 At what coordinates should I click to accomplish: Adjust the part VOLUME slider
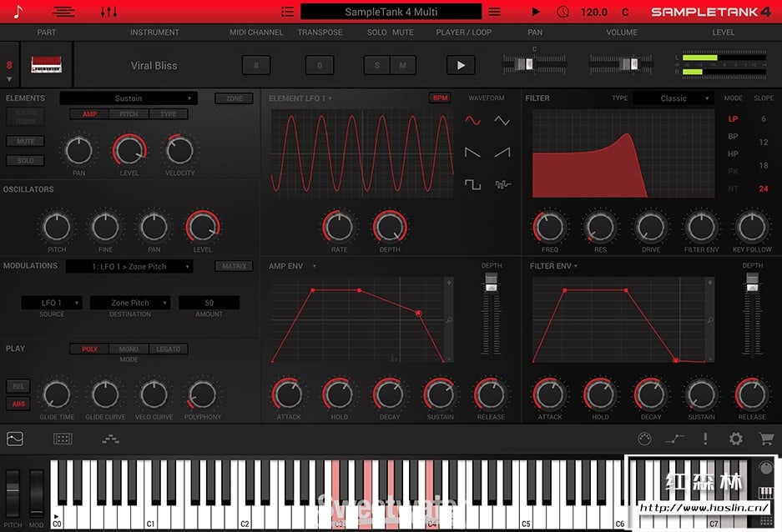click(622, 64)
